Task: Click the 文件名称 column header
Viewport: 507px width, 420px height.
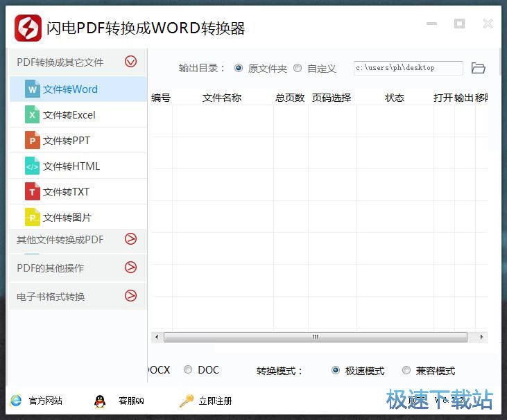Action: [222, 98]
